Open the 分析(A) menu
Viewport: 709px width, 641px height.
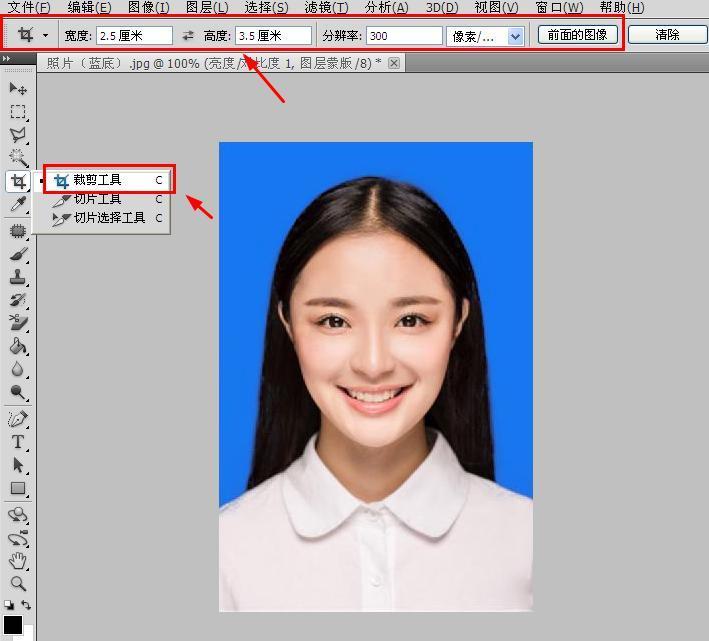[x=387, y=7]
